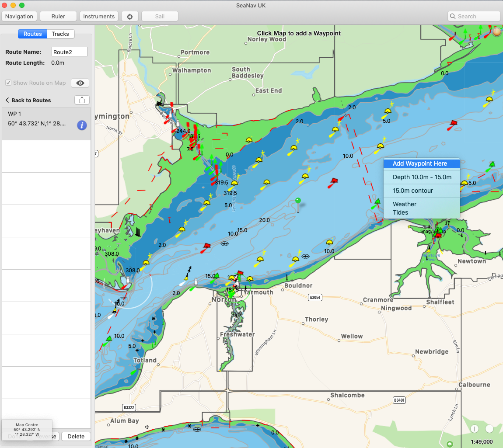Image resolution: width=503 pixels, height=448 pixels.
Task: Open the Legal link on the map
Action: click(x=103, y=446)
